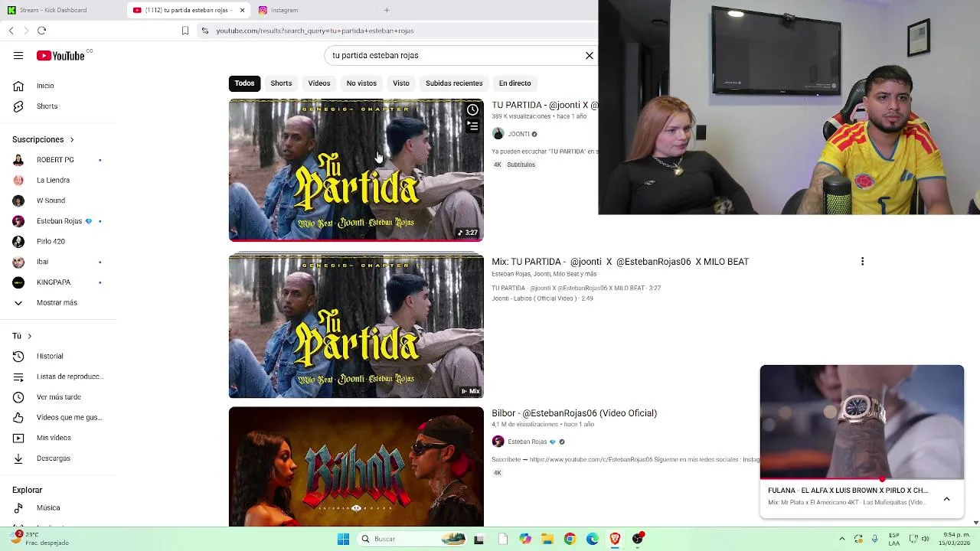This screenshot has width=980, height=551.
Task: Switch to Stream - Kick Dashboard tab
Action: pos(61,10)
